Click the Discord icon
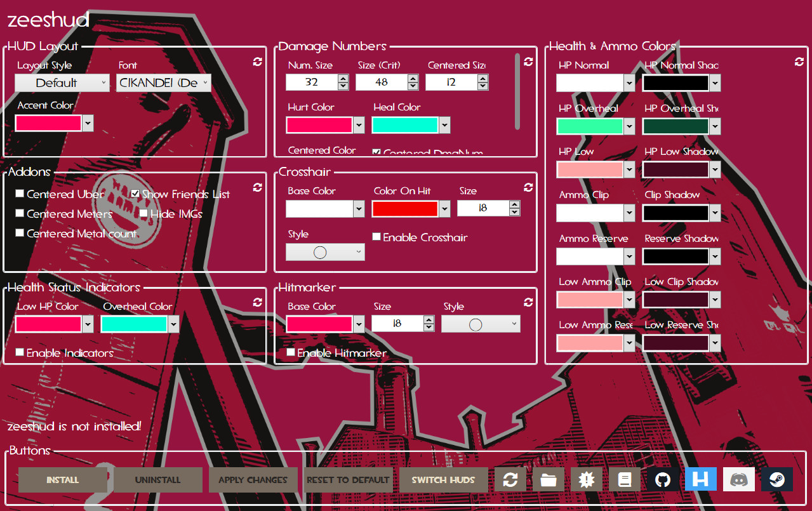Viewport: 812px width, 511px height. point(738,479)
